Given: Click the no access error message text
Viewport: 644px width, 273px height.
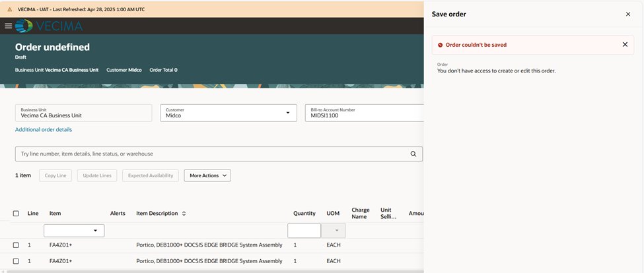Looking at the screenshot, I should [x=496, y=71].
